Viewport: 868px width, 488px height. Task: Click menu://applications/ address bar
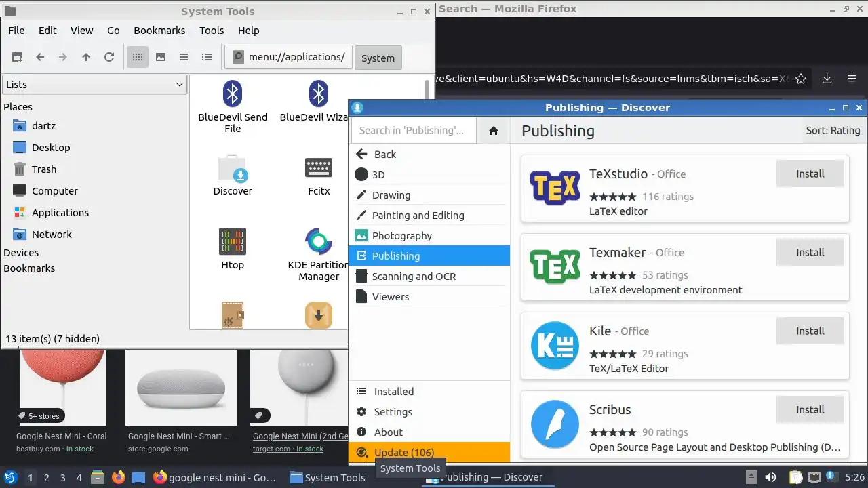pos(288,58)
